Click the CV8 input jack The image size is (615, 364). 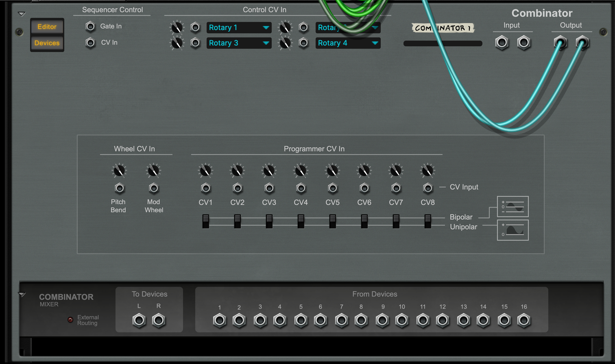pos(427,188)
